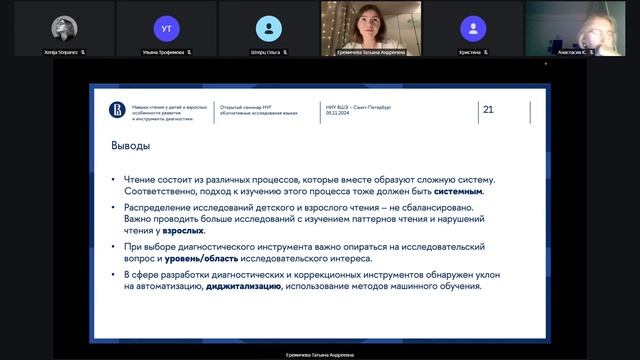Click the bold word взрослых
This screenshot has width=640, height=360.
pyautogui.click(x=183, y=231)
